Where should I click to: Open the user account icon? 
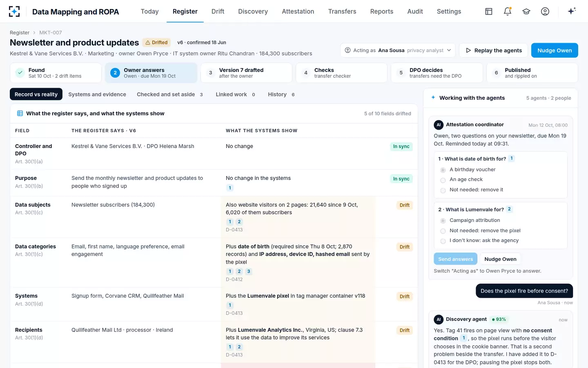(545, 11)
